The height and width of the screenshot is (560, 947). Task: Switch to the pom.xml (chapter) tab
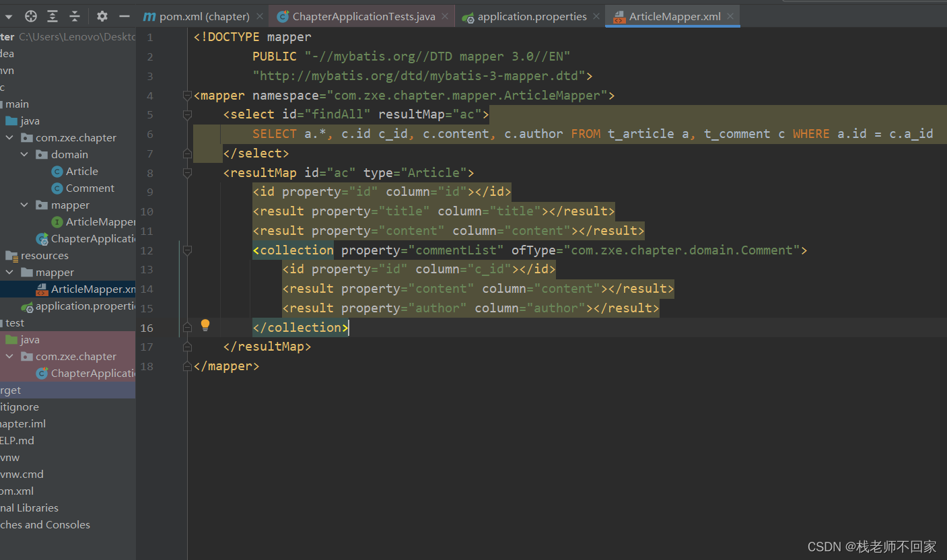point(204,16)
